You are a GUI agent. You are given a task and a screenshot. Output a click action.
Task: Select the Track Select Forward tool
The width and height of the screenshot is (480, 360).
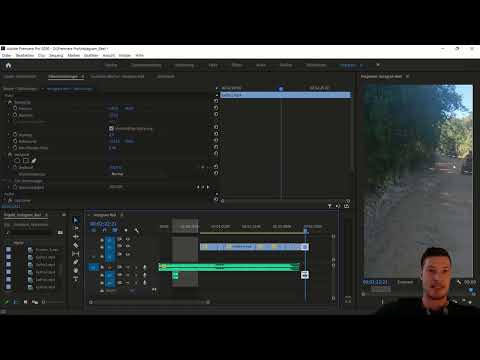tap(76, 228)
